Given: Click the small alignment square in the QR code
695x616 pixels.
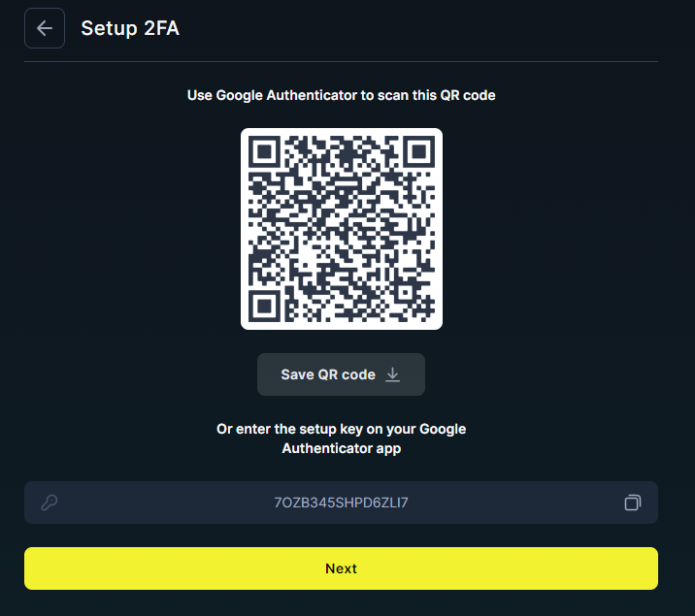Looking at the screenshot, I should tap(405, 292).
